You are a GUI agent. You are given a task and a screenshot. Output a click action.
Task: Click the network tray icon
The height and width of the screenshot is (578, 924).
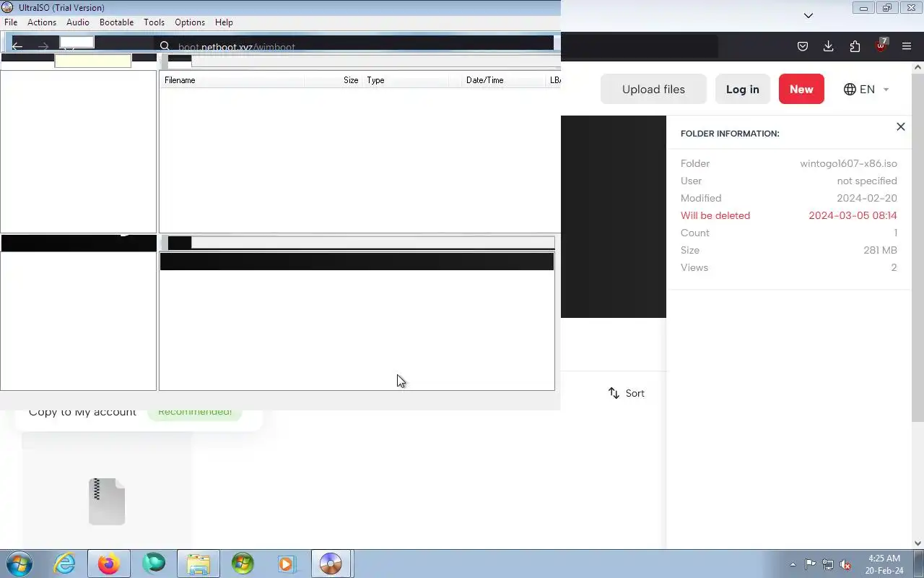pos(828,564)
